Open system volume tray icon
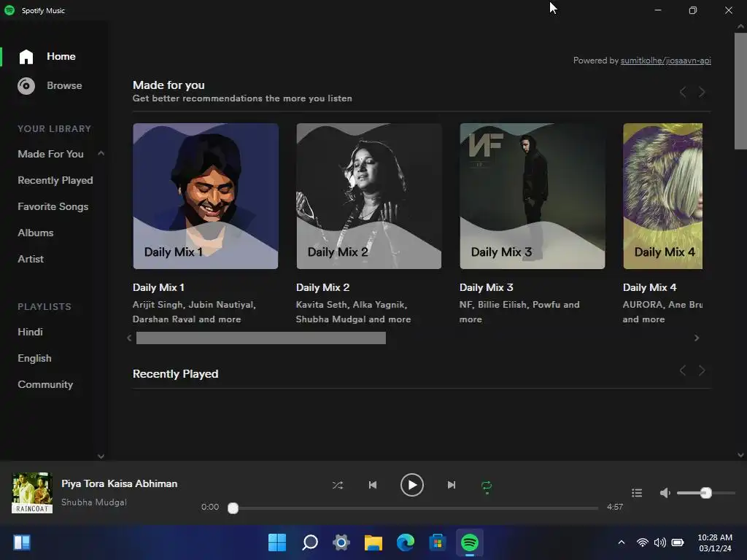 point(659,542)
